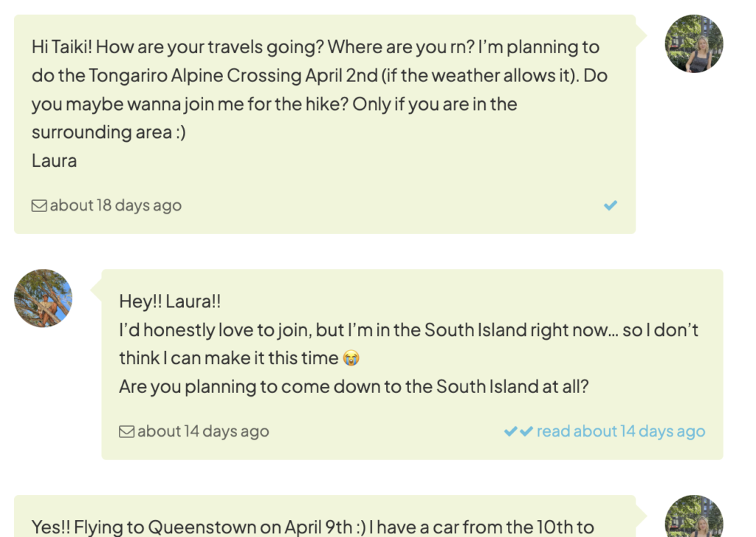The width and height of the screenshot is (756, 537).
Task: Click the "about 18 days ago" timestamp
Action: click(115, 205)
